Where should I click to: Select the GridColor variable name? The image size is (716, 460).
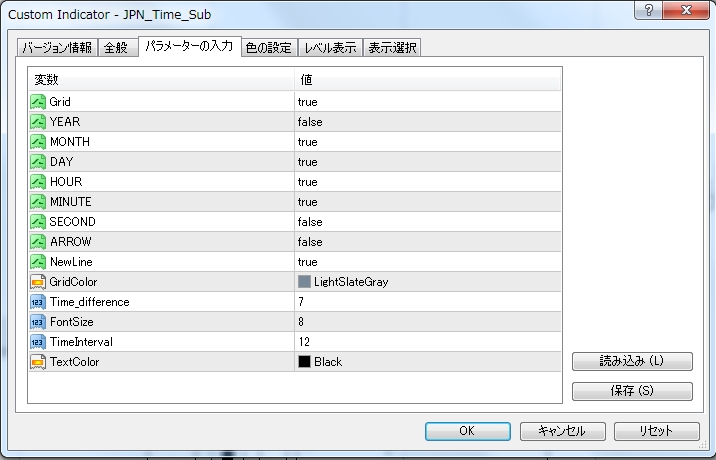coord(73,282)
